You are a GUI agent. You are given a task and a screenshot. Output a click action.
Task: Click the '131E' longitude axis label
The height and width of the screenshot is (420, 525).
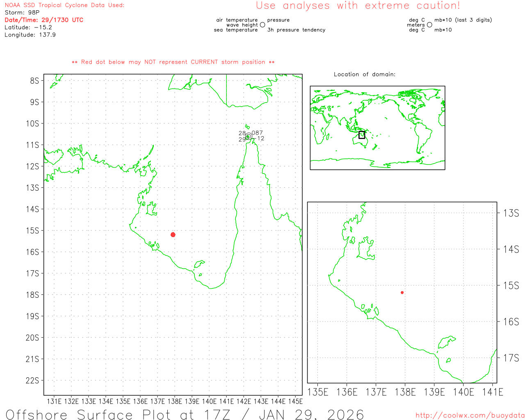pos(54,402)
